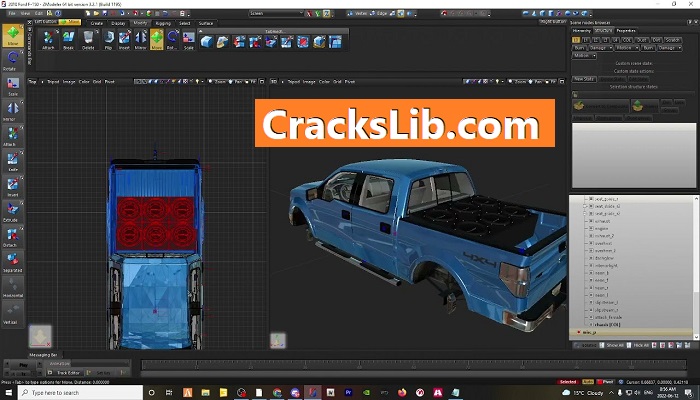The image size is (700, 400).
Task: Click Edge level icon in top toolbar
Action: 379,13
